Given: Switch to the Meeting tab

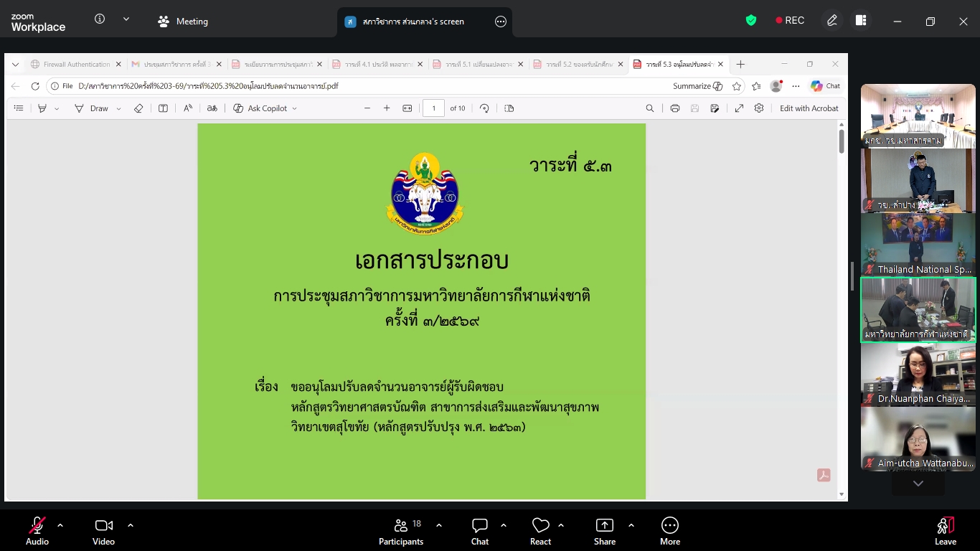Looking at the screenshot, I should [184, 22].
